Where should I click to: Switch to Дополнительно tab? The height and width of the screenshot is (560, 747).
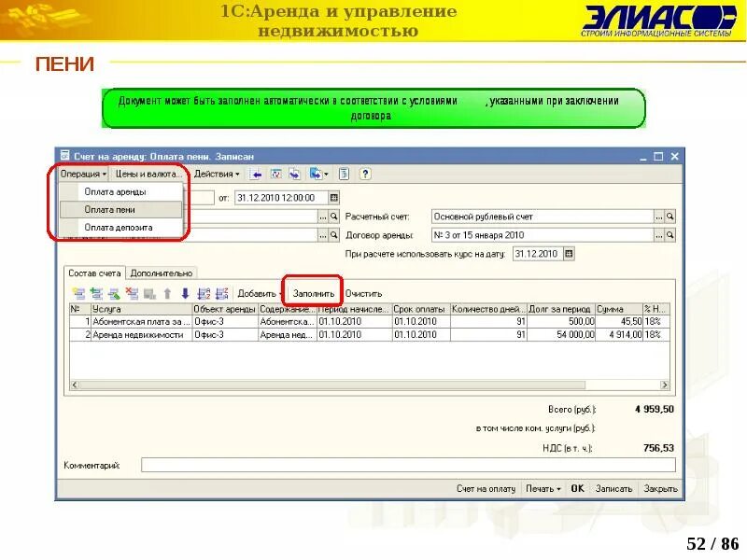point(161,273)
